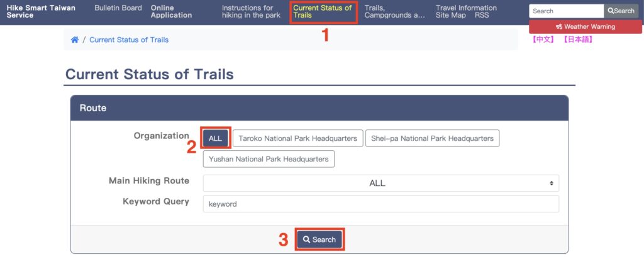Open the Main Hiking Route dropdown
Screen dimensions: 644x257
pyautogui.click(x=380, y=183)
